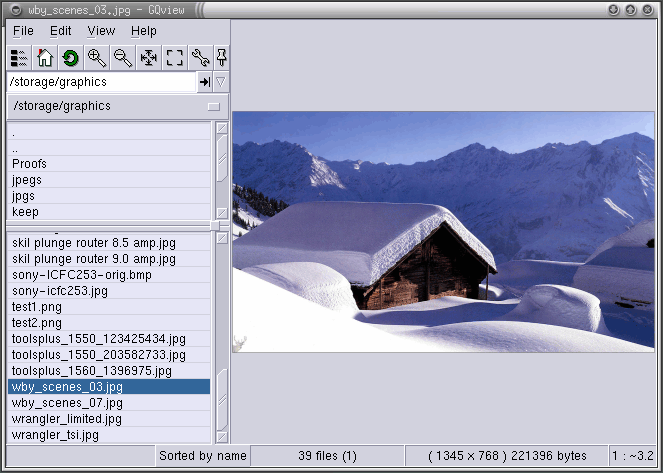
Task: Go to home directory
Action: click(45, 58)
